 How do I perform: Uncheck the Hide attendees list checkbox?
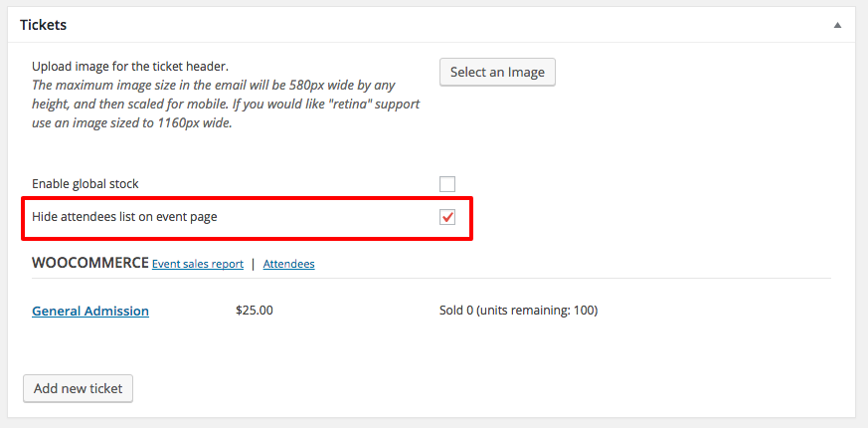(447, 217)
